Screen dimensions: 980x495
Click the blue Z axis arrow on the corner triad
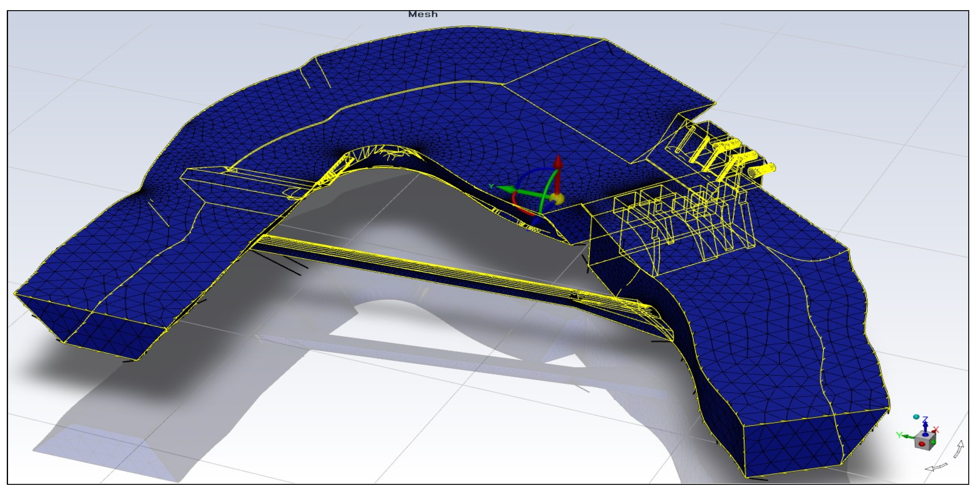[x=925, y=427]
